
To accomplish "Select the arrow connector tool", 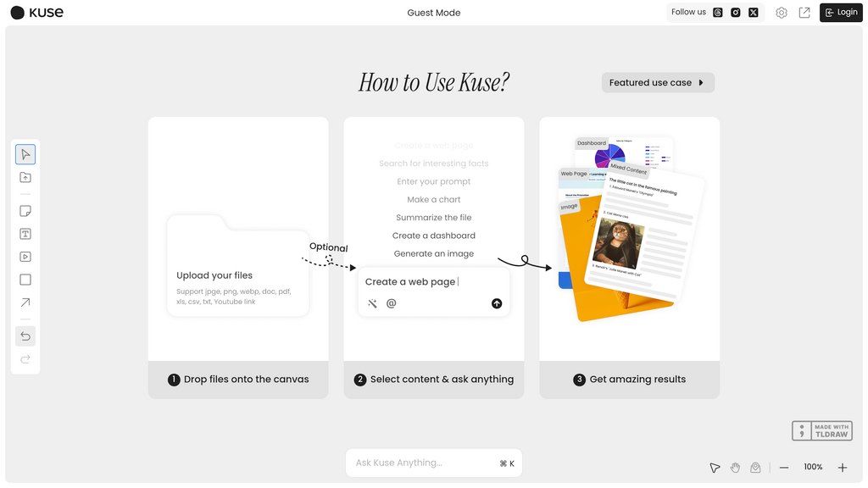I will point(25,302).
